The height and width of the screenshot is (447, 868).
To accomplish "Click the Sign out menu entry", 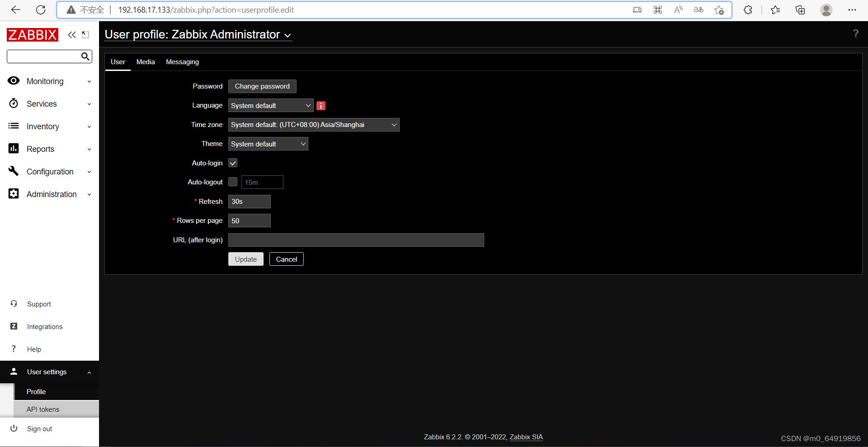I will 39,428.
